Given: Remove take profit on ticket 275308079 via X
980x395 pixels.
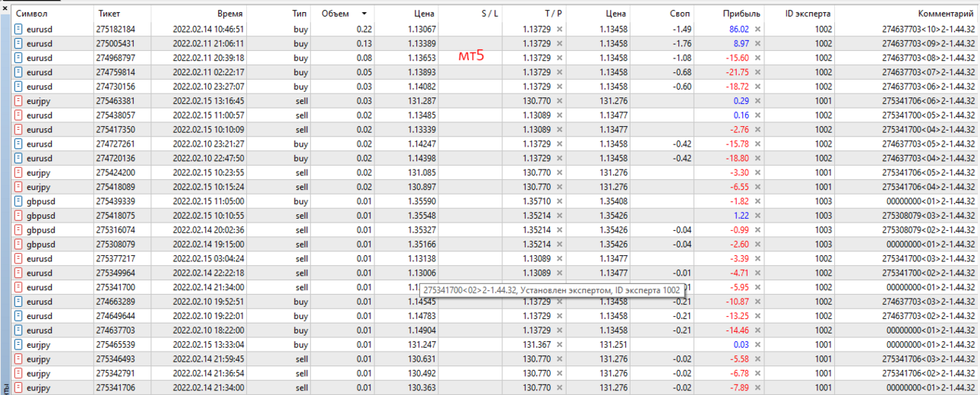Looking at the screenshot, I should click(x=560, y=245).
